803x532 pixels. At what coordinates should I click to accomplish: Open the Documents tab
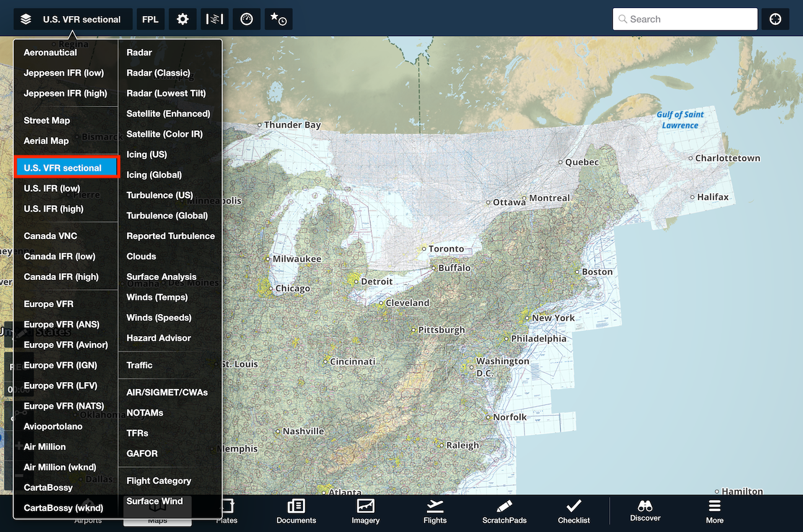coord(296,512)
